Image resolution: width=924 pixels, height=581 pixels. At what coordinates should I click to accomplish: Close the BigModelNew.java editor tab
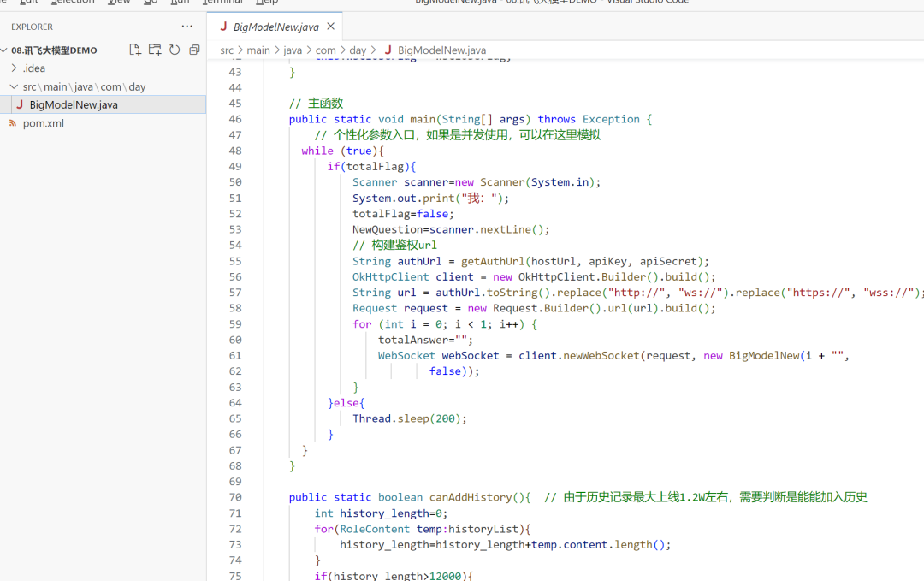pyautogui.click(x=330, y=27)
